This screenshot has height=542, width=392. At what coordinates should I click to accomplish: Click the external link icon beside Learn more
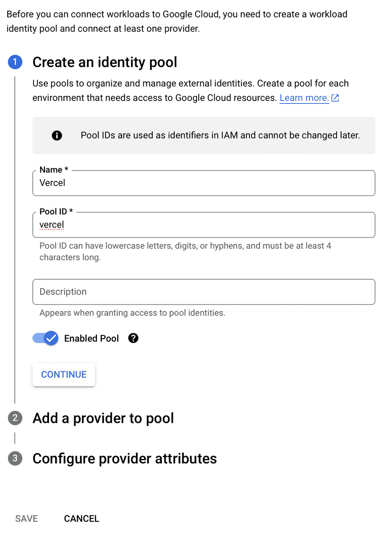(335, 98)
